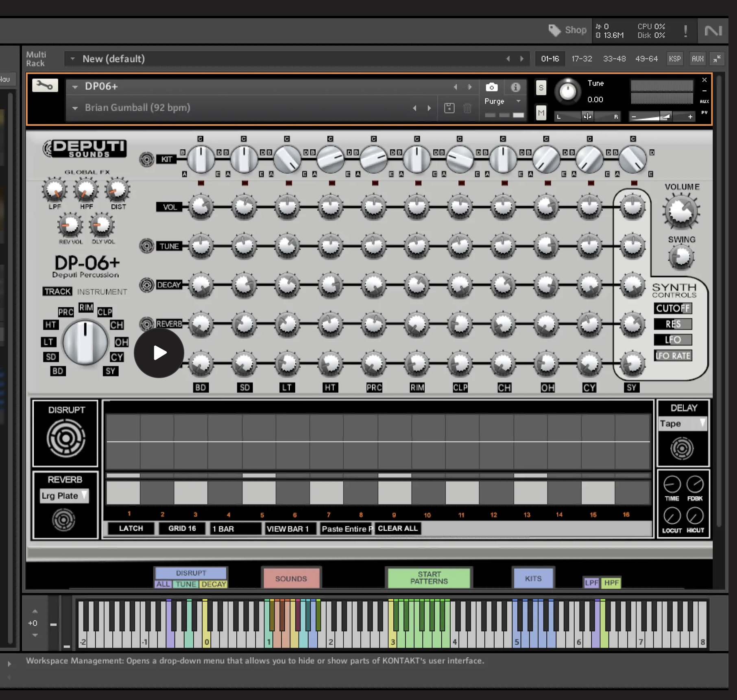Click the Paste Entire button
737x700 pixels.
click(x=347, y=529)
